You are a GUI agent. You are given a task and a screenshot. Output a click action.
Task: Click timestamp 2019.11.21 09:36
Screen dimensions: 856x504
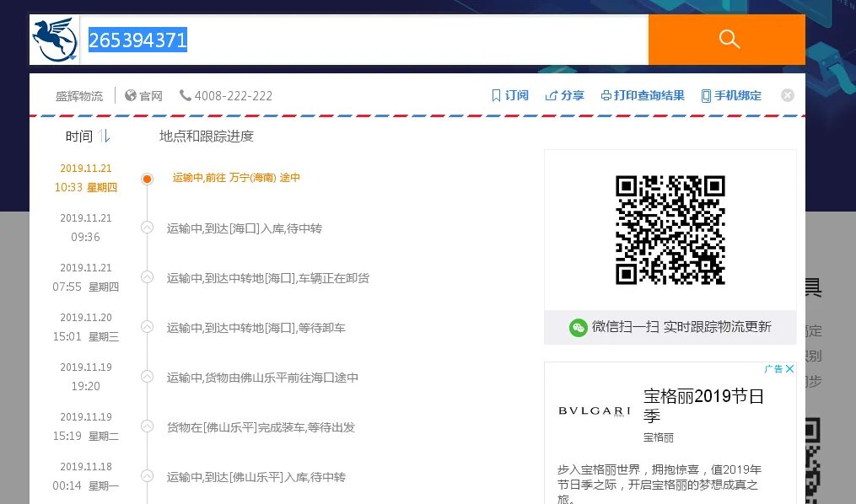86,228
